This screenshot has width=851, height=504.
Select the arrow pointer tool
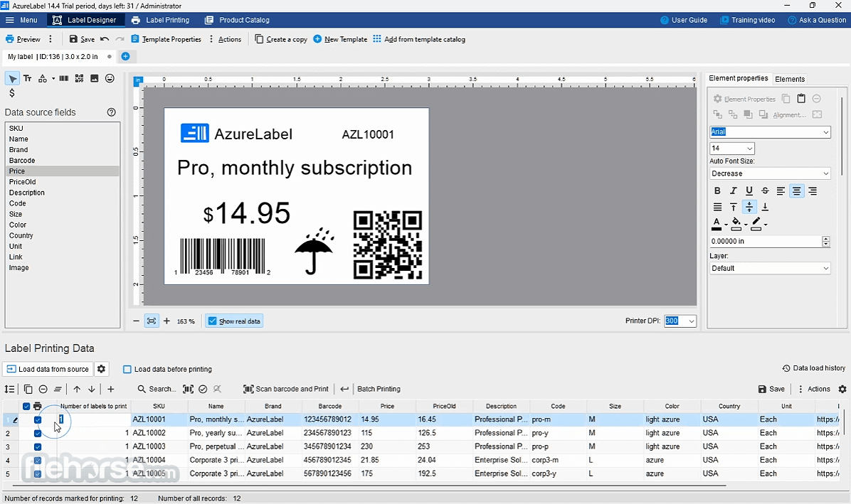click(x=12, y=79)
